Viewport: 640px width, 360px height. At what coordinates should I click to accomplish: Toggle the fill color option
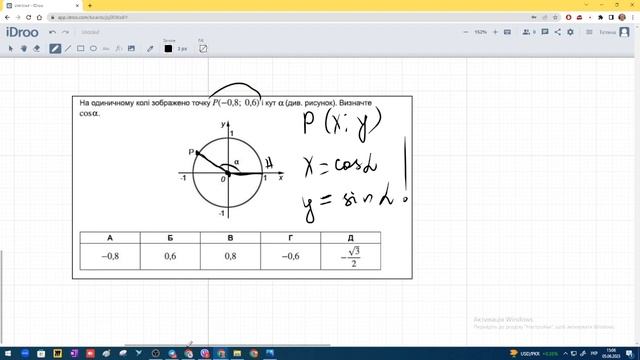(x=203, y=49)
